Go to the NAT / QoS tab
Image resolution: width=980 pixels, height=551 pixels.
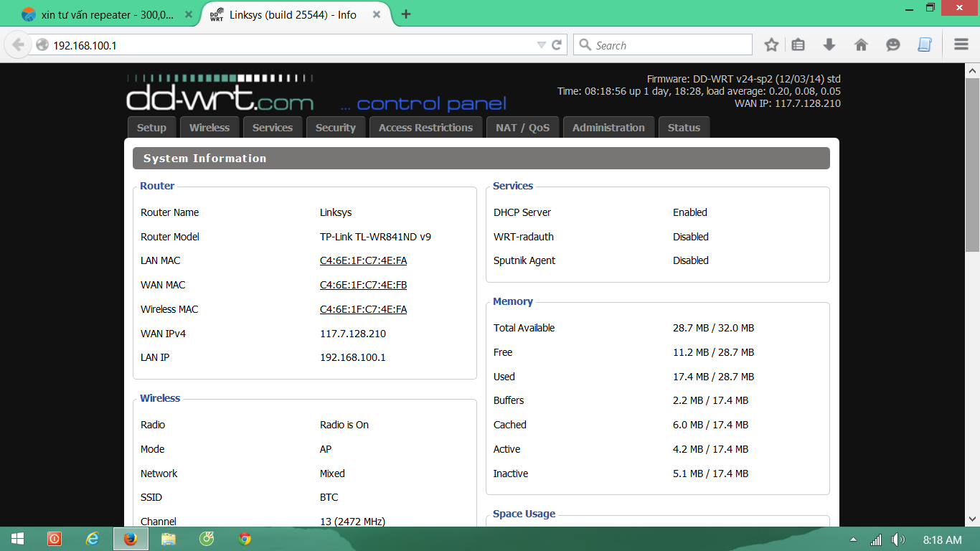pyautogui.click(x=522, y=128)
